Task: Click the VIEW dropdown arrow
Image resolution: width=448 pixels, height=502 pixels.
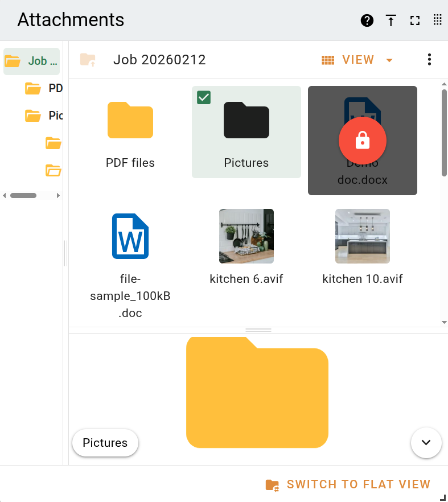Action: [x=389, y=60]
